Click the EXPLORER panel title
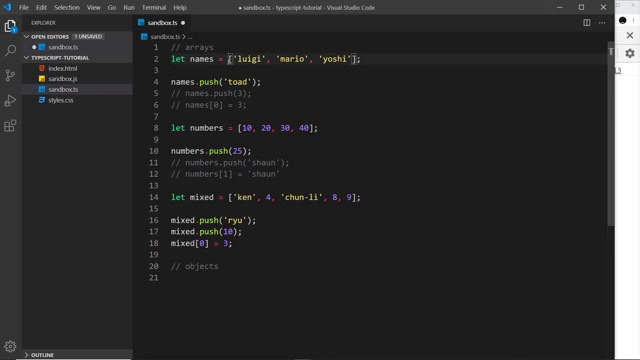This screenshot has height=360, width=640. tap(43, 23)
